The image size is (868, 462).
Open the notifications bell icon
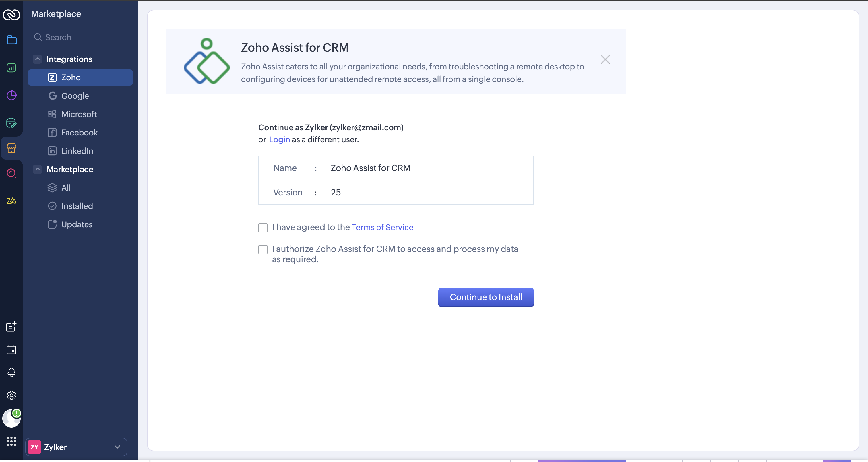[11, 372]
